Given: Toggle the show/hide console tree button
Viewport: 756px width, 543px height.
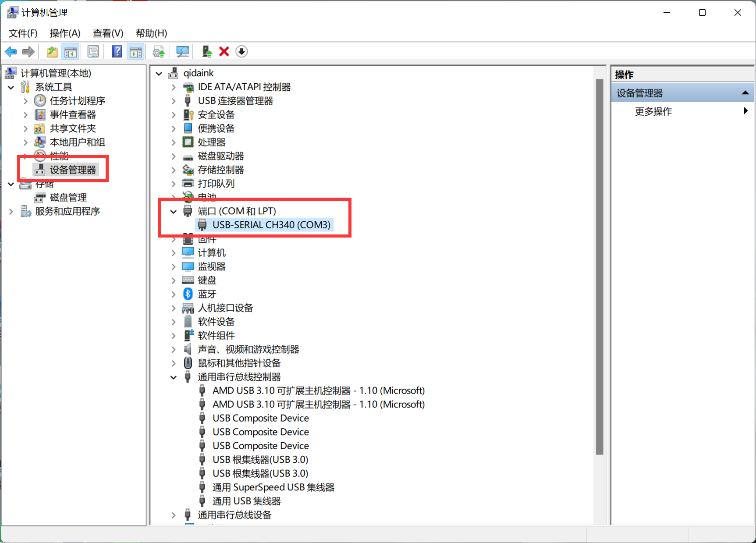Looking at the screenshot, I should pyautogui.click(x=71, y=52).
